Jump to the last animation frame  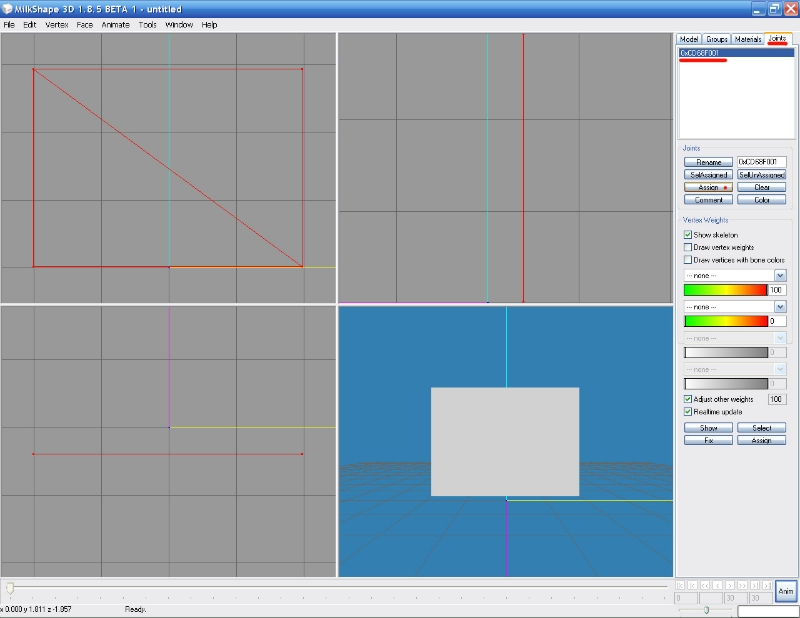(x=767, y=584)
